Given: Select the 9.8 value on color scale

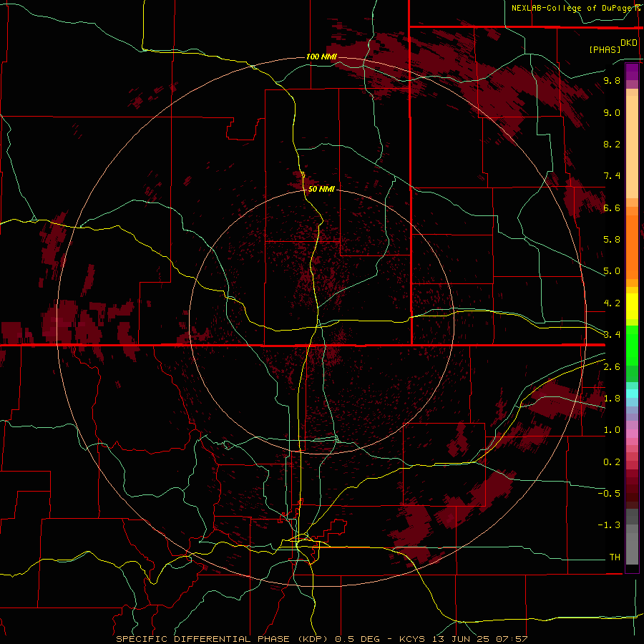Looking at the screenshot, I should click(x=612, y=80).
